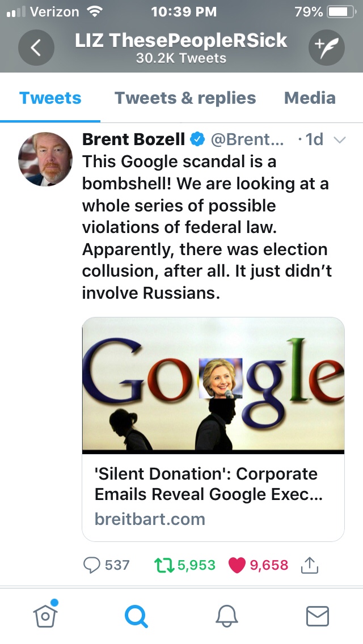Switch to Tweets & replies tab
Image resolution: width=363 pixels, height=644 pixels.
point(185,98)
